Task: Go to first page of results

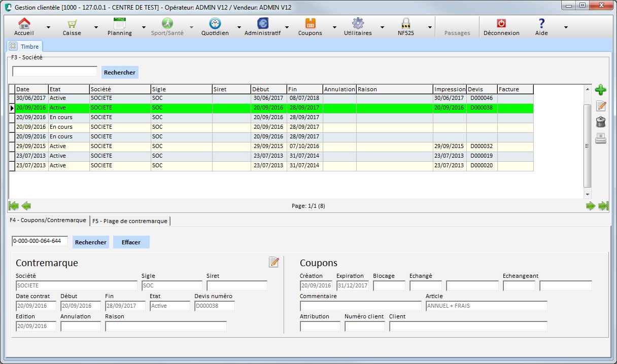Action: click(14, 206)
